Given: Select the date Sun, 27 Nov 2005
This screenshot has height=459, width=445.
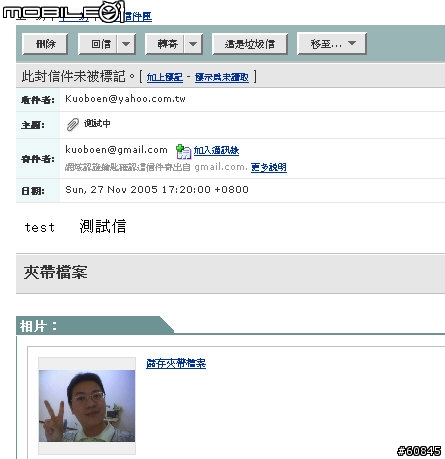Looking at the screenshot, I should [111, 189].
